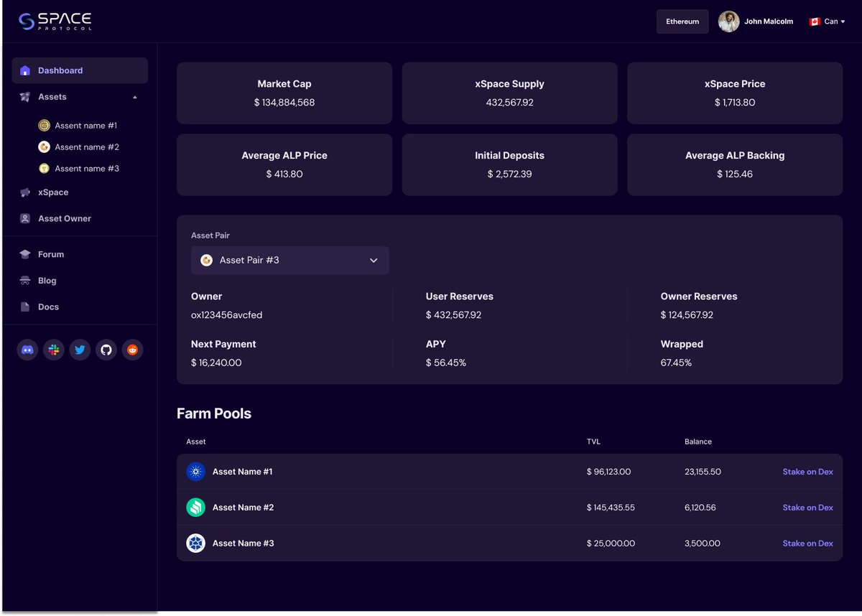This screenshot has height=616, width=862.
Task: Click the Forum icon in the sidebar
Action: pyautogui.click(x=25, y=254)
